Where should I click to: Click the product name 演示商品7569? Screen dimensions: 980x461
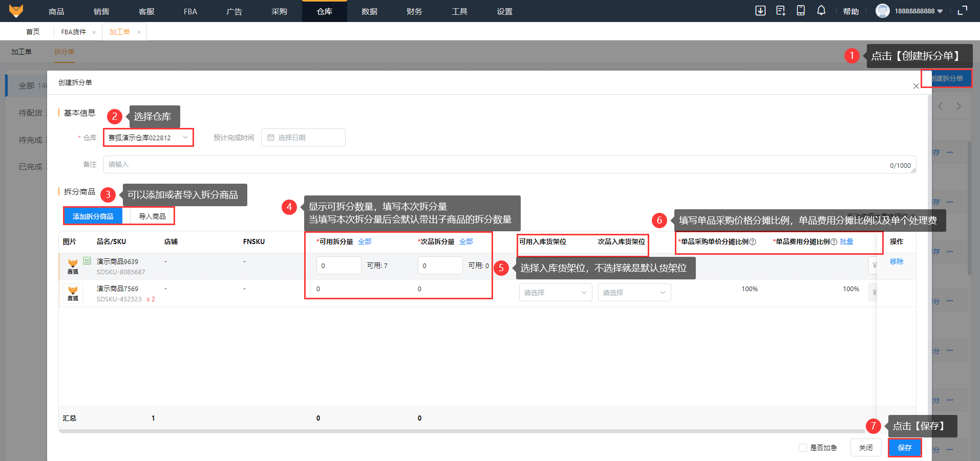[117, 289]
